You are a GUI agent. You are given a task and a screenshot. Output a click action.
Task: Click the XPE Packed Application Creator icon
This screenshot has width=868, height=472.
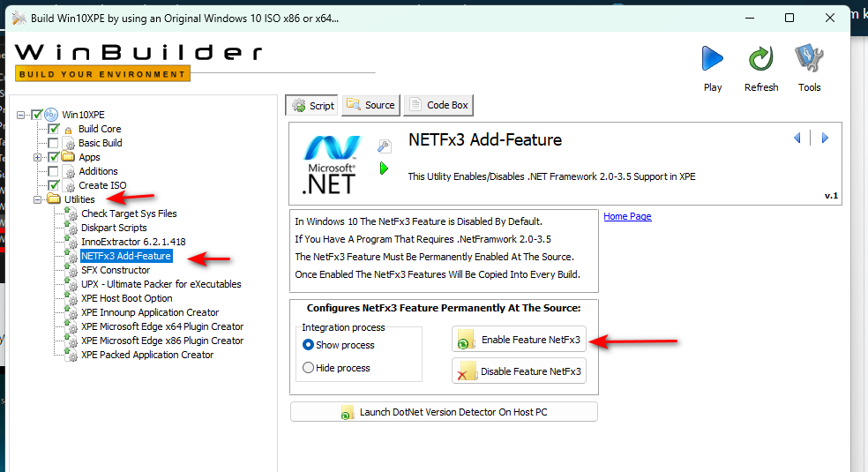point(71,355)
